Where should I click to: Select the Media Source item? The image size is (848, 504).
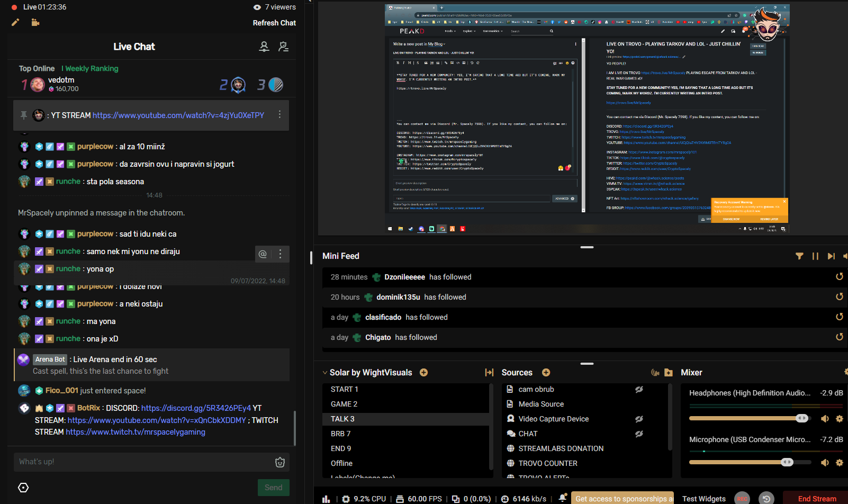tap(541, 404)
